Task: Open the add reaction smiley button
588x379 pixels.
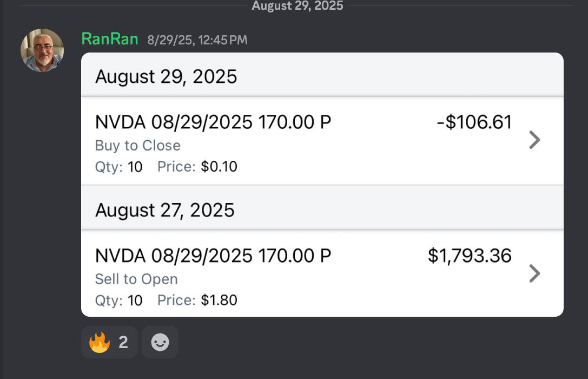Action: pyautogui.click(x=160, y=342)
